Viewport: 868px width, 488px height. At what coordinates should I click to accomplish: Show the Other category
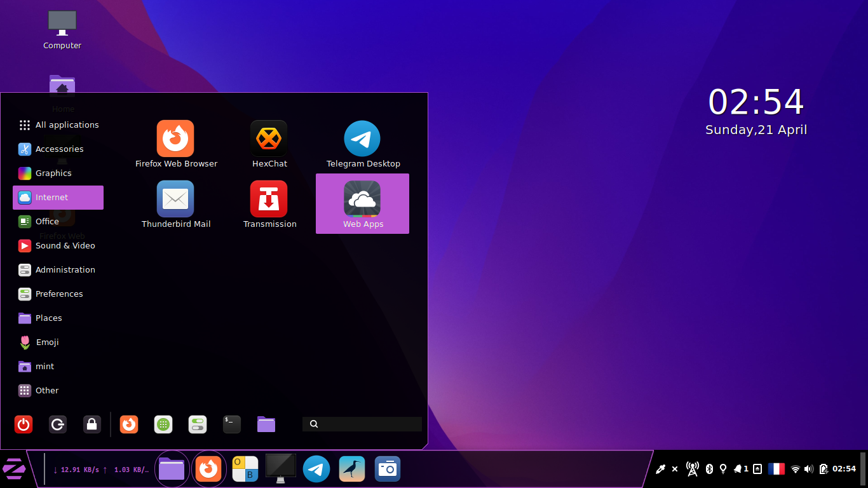tap(58, 391)
